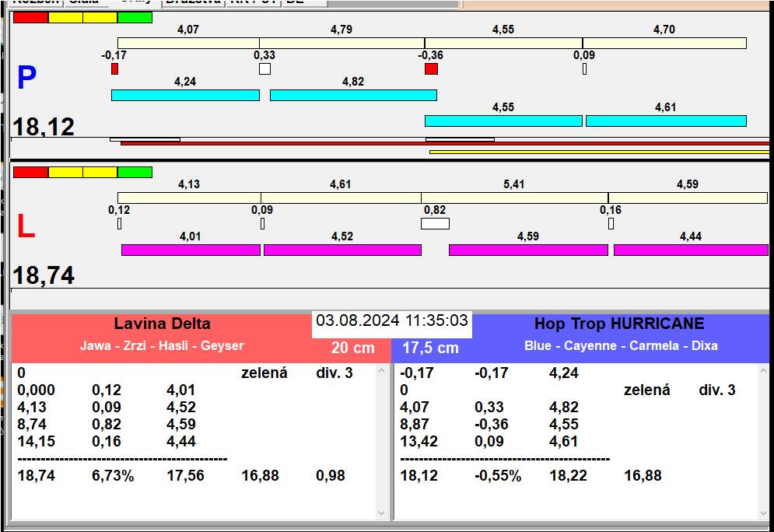
Task: Open the Družstva tab
Action: point(194,2)
